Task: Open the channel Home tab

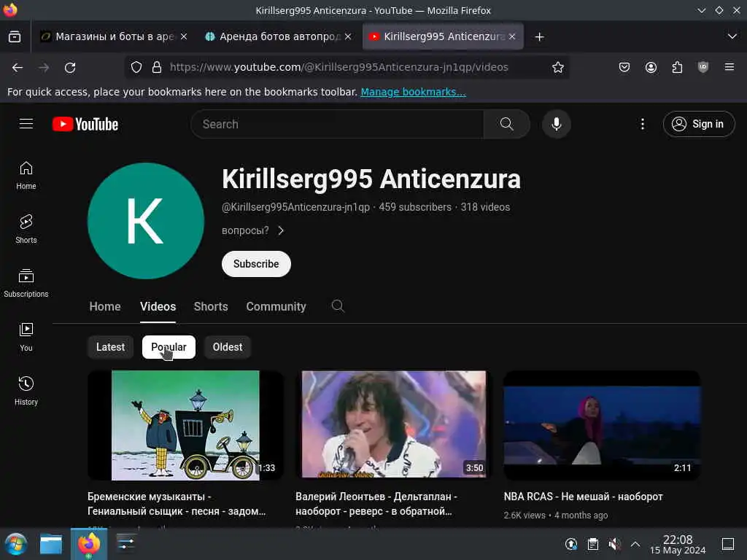Action: tap(105, 307)
